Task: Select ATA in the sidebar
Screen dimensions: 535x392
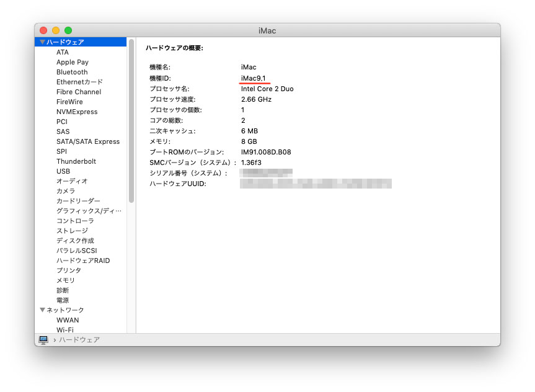Action: 63,52
